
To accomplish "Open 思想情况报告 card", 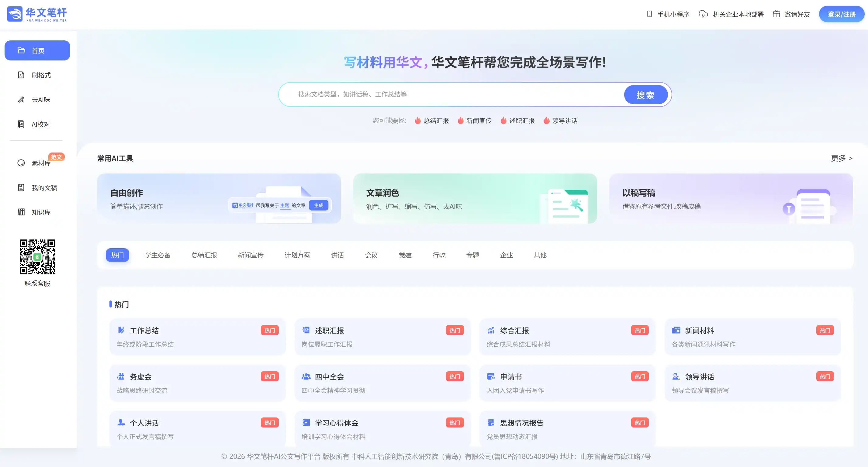I will [x=568, y=429].
